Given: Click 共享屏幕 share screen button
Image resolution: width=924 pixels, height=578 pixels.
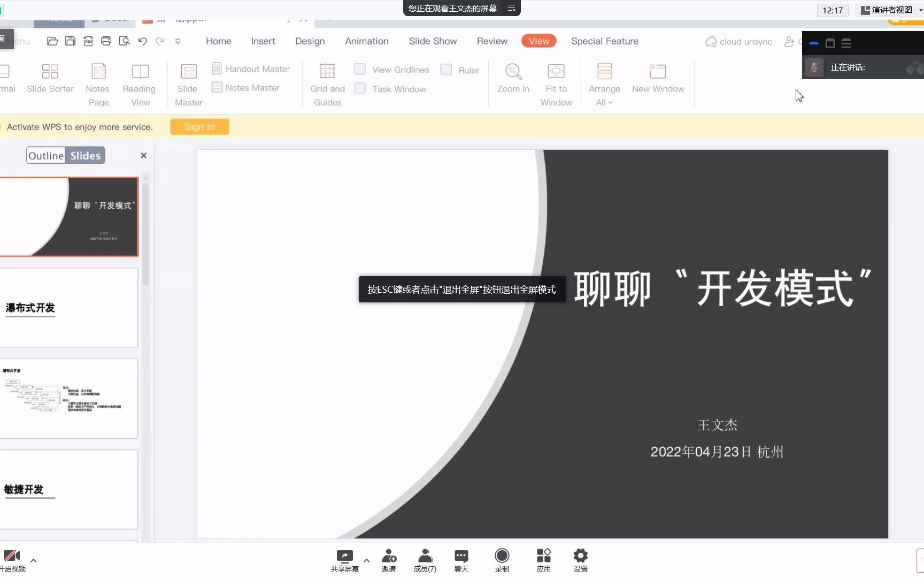Looking at the screenshot, I should [344, 560].
